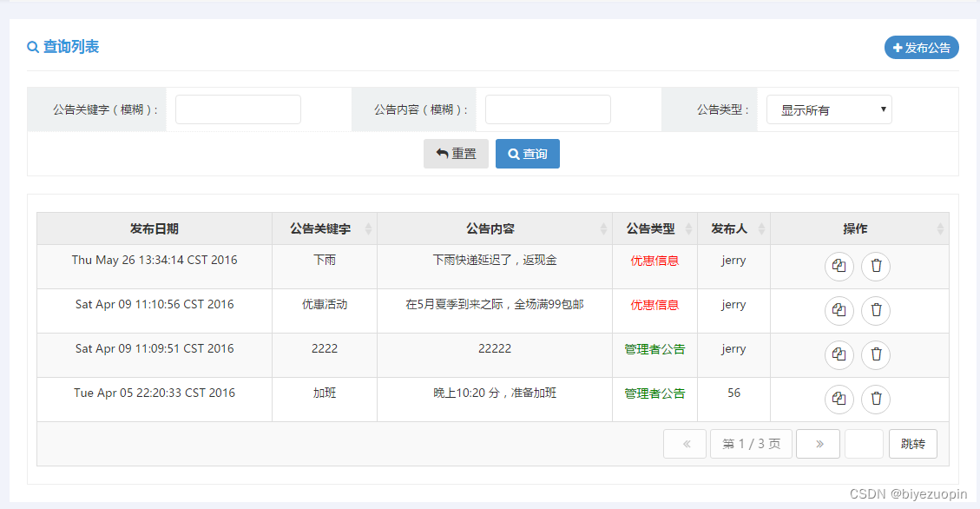This screenshot has height=509, width=980.
Task: Sort by 操作 column arrows
Action: click(940, 228)
